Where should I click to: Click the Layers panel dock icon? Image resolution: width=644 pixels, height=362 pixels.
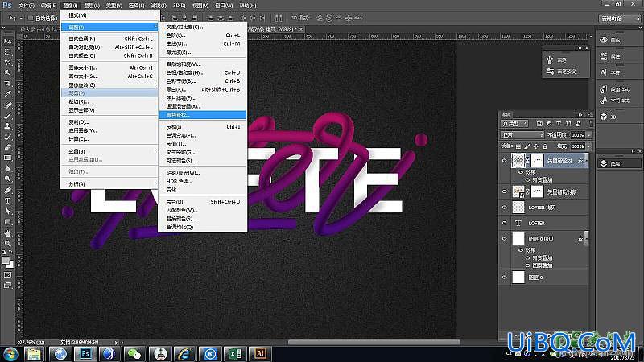[603, 163]
